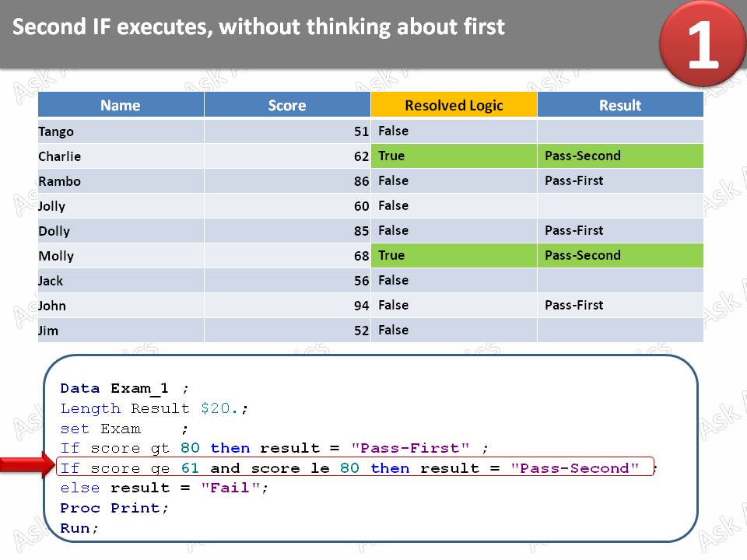Select the 'John' name cell
747x560 pixels.
point(121,305)
